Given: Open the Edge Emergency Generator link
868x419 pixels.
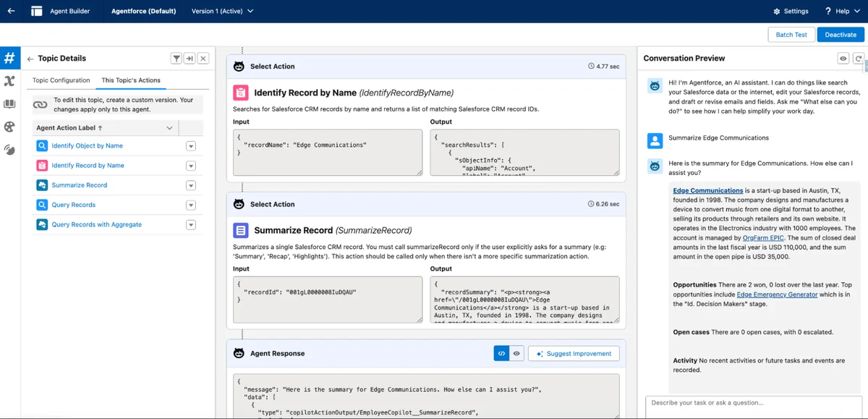Looking at the screenshot, I should (777, 295).
